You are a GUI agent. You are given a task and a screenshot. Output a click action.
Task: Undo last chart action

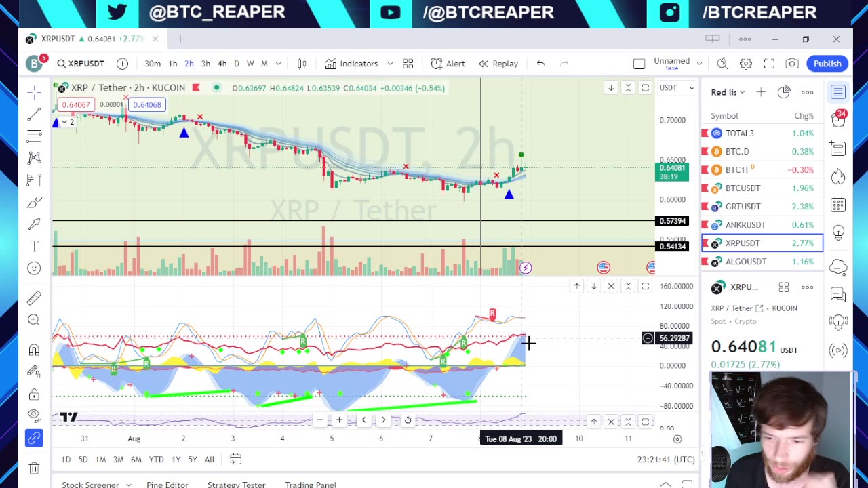540,64
